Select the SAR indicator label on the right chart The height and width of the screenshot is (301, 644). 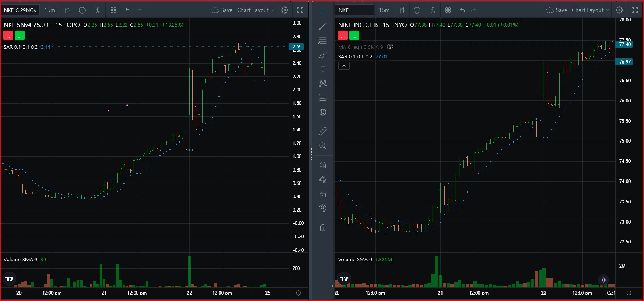coord(355,56)
